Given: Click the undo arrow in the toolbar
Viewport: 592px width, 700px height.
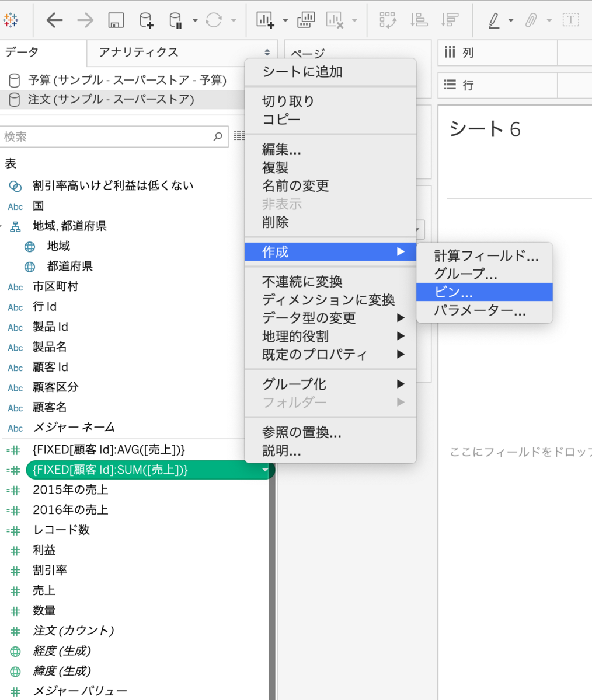Looking at the screenshot, I should pos(54,19).
